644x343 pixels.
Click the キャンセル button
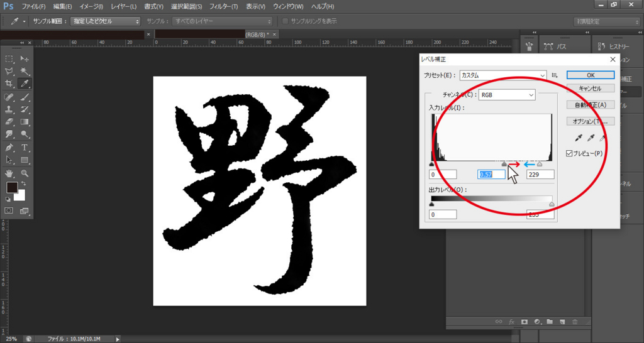coord(591,89)
